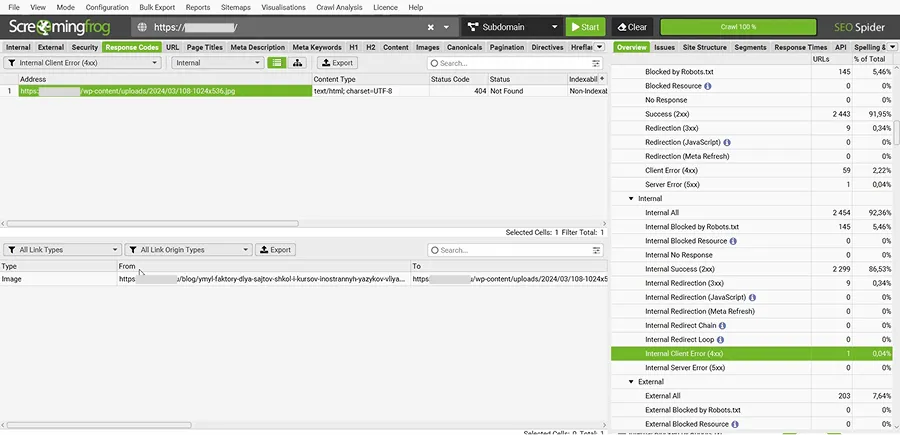Switch to the Canonicals tab
The image size is (900, 435).
464,48
